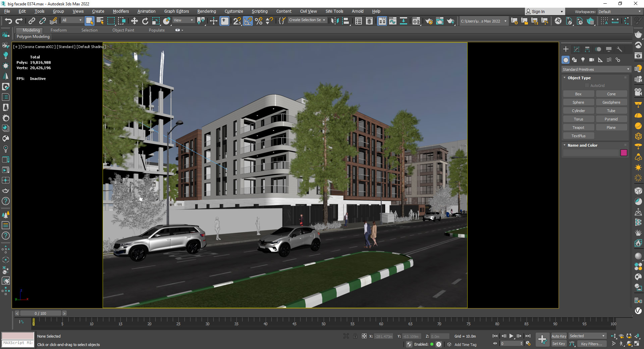Select Lights category in Create panel
Screen dimensions: 644x349
point(583,60)
